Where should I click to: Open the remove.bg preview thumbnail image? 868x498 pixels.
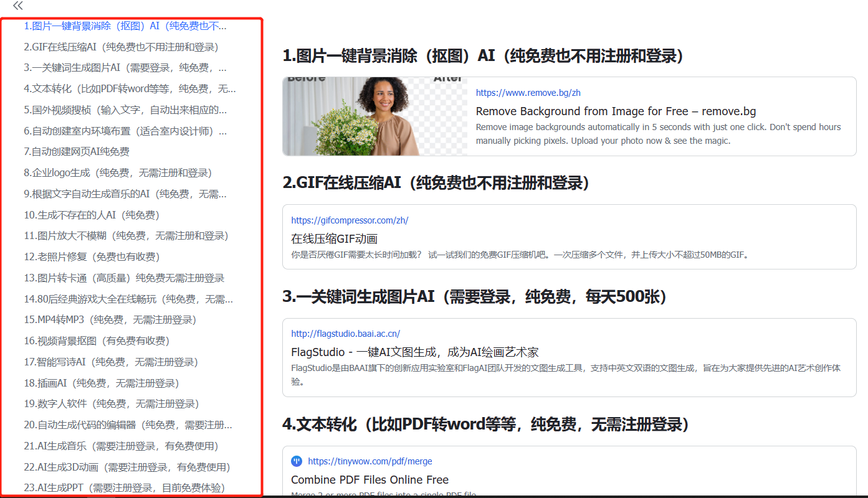click(374, 116)
